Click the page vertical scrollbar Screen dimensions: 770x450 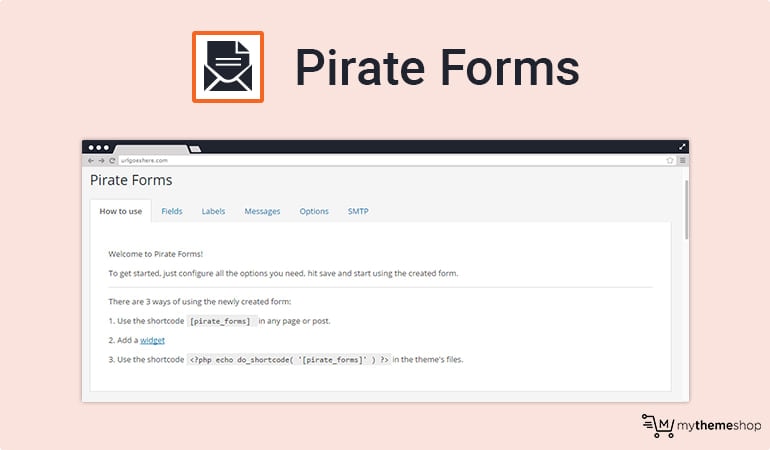tap(686, 210)
